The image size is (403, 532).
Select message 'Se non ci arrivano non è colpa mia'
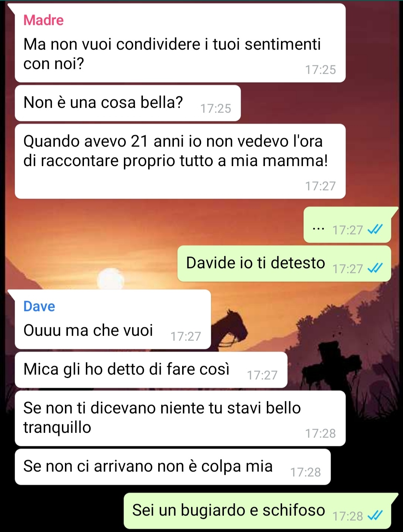[172, 467]
